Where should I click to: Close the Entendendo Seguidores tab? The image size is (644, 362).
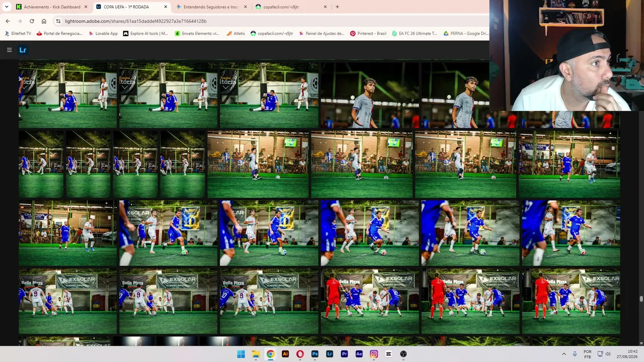[x=246, y=7]
